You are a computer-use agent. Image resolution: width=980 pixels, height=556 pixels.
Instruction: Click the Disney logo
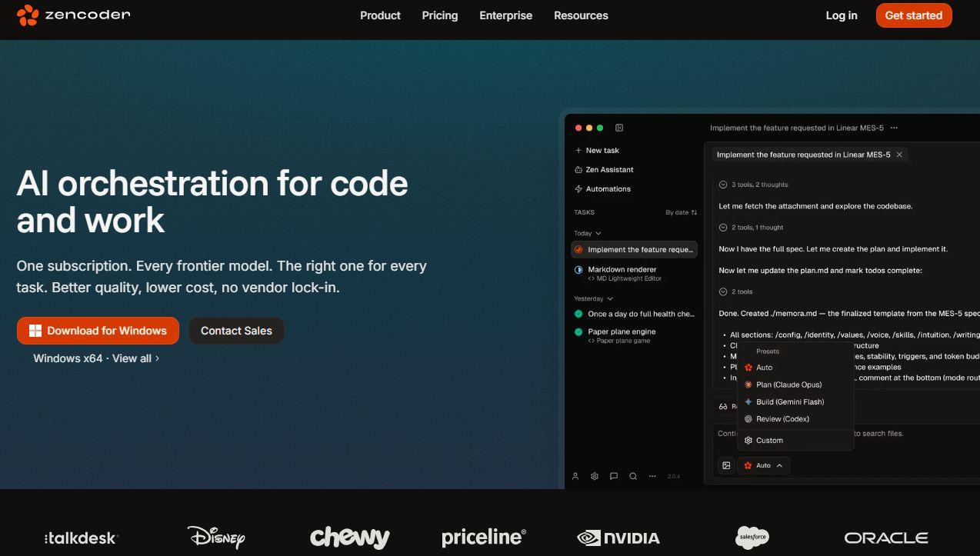tap(216, 537)
